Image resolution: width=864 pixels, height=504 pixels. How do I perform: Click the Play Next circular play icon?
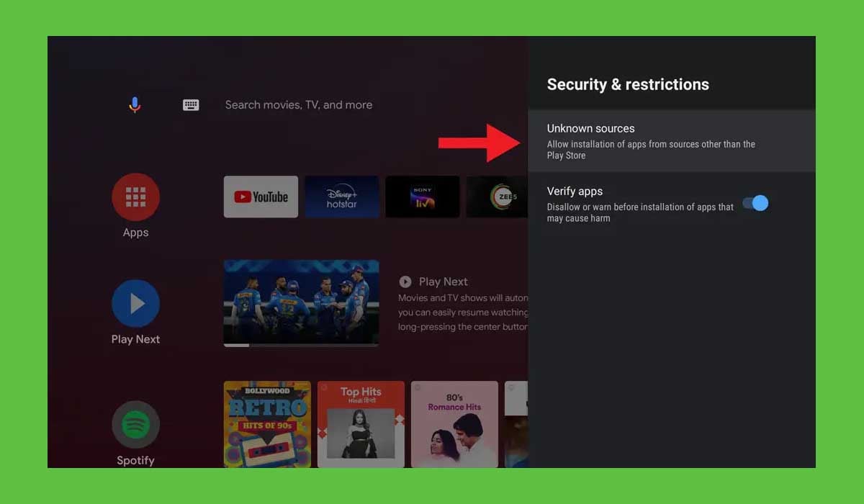coord(405,282)
